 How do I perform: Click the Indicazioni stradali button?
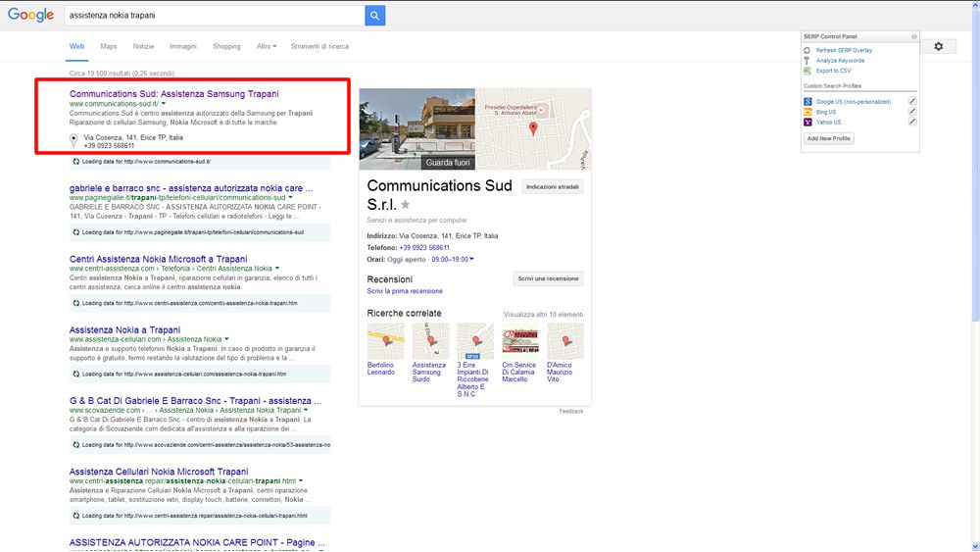coord(553,187)
